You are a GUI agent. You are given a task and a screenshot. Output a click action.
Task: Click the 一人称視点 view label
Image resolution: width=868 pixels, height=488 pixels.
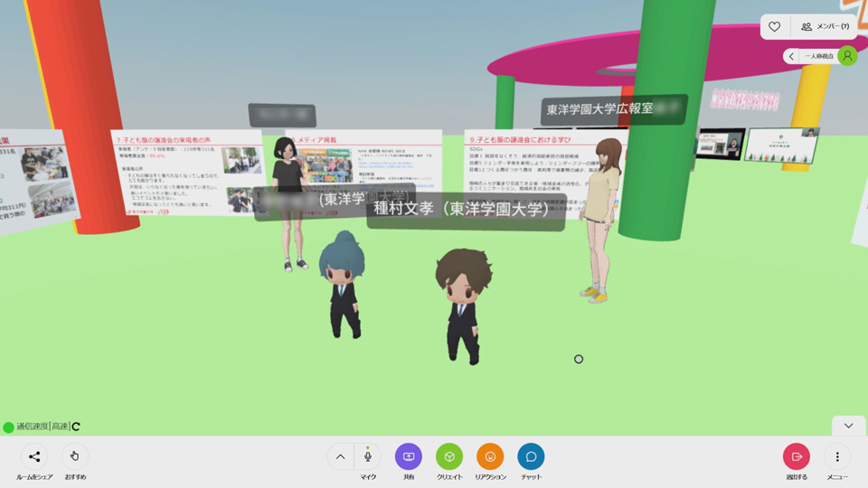pos(819,56)
